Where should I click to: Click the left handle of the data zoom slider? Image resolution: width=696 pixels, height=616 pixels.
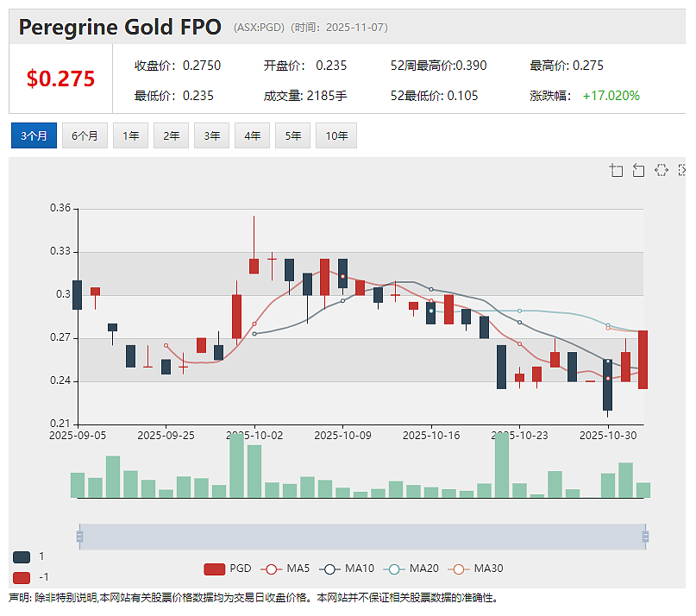(80, 537)
